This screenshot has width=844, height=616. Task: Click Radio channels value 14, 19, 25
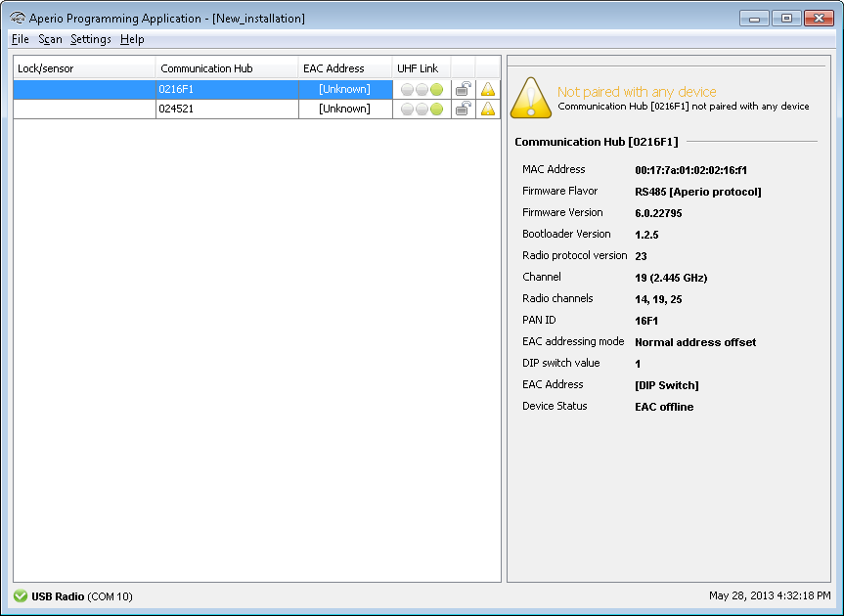658,299
